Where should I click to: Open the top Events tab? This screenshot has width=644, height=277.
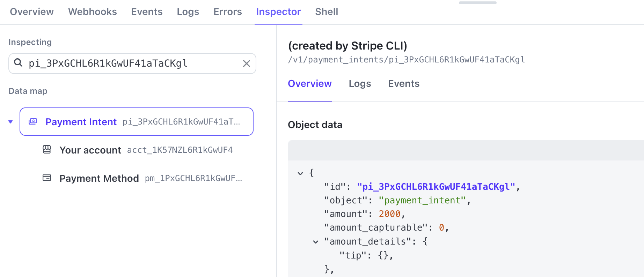click(147, 12)
